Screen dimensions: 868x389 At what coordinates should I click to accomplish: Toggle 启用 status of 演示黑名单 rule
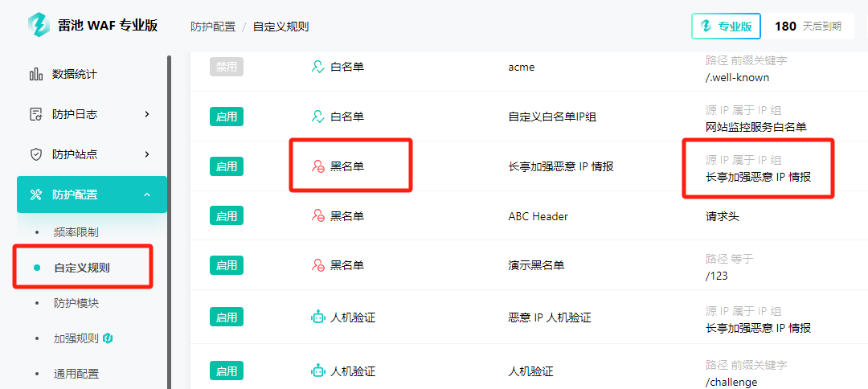[227, 265]
